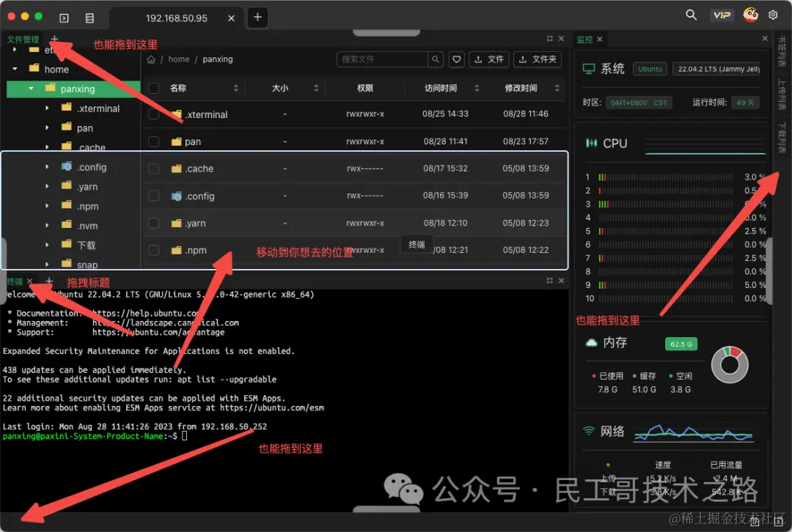Click the plus icon to open a new terminal tab
This screenshot has width=792, height=532.
48,281
